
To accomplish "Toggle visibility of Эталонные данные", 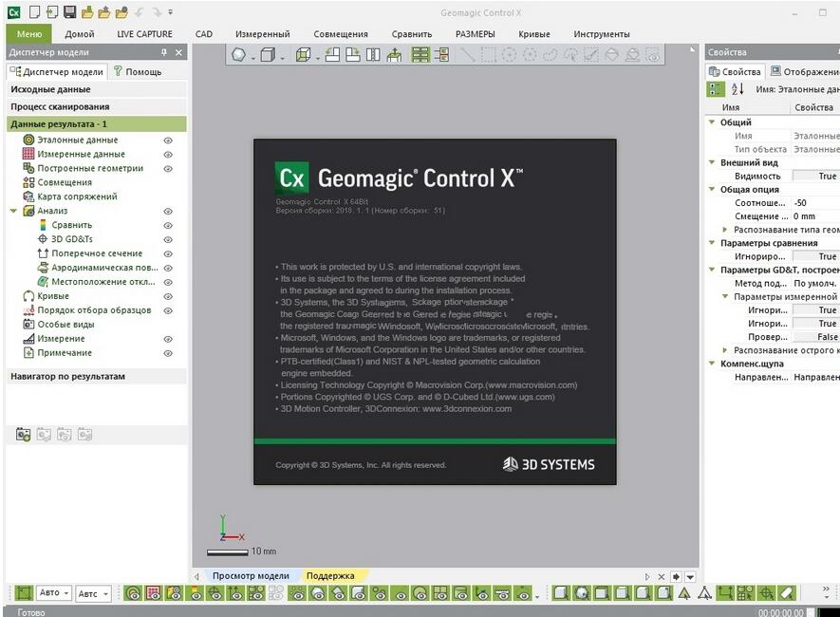I will point(168,140).
